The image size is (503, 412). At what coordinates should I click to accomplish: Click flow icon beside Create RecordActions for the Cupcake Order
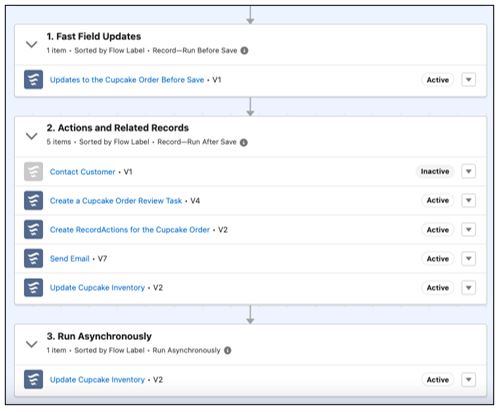33,229
